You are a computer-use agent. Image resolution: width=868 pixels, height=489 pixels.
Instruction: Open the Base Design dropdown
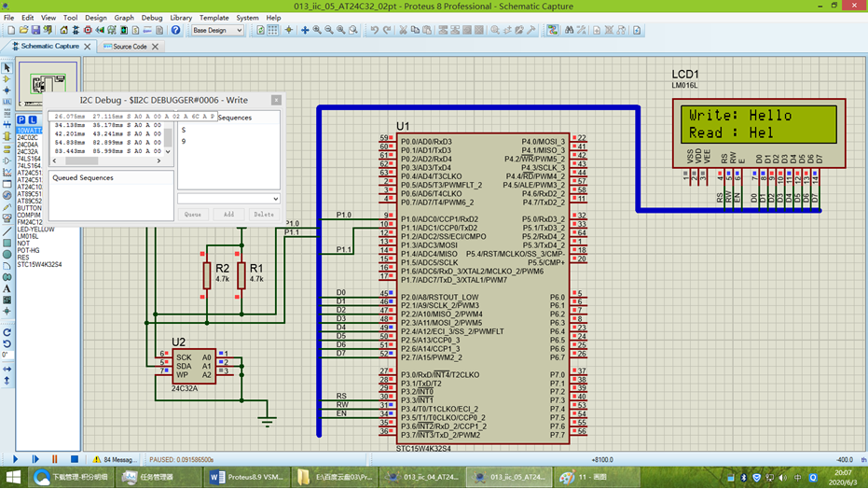click(217, 31)
